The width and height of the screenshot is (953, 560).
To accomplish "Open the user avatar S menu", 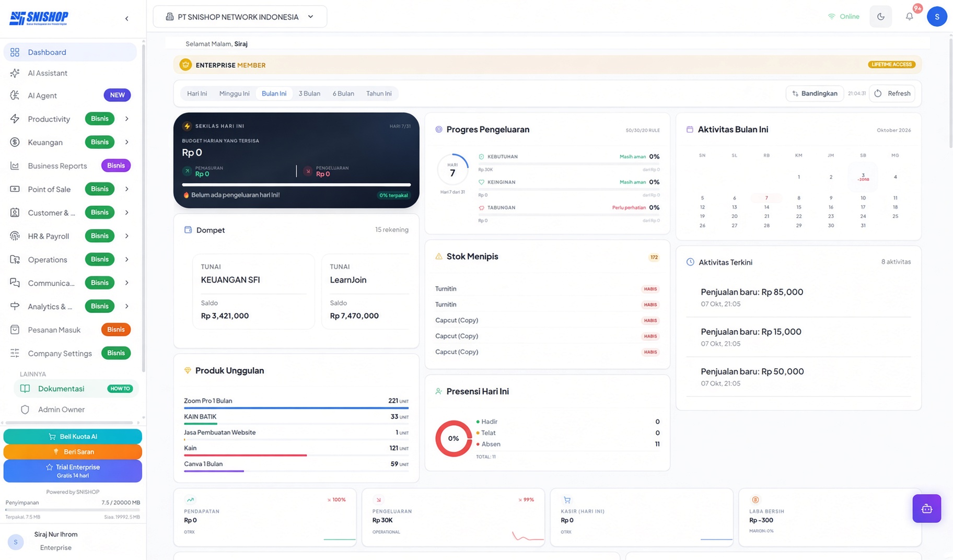I will (937, 17).
